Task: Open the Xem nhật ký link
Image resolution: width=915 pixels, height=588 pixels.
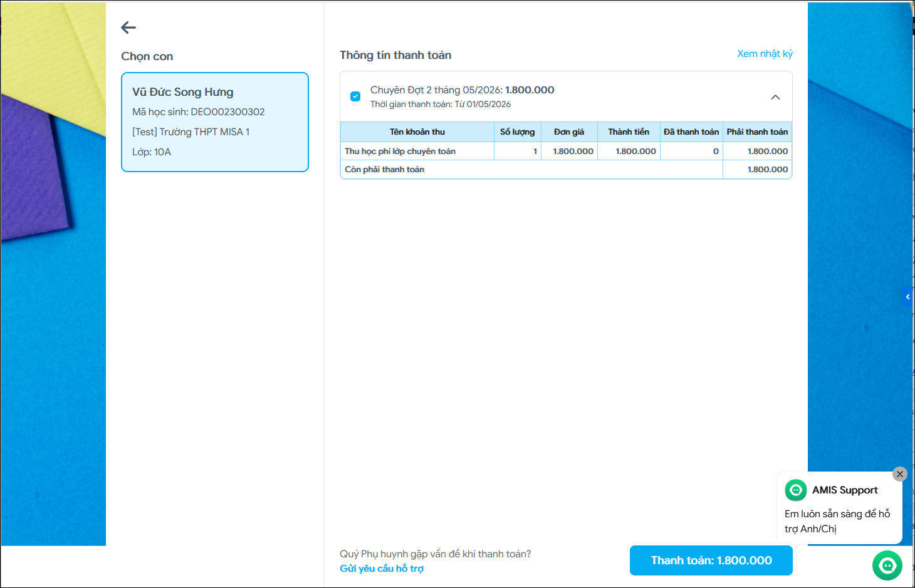Action: click(765, 54)
